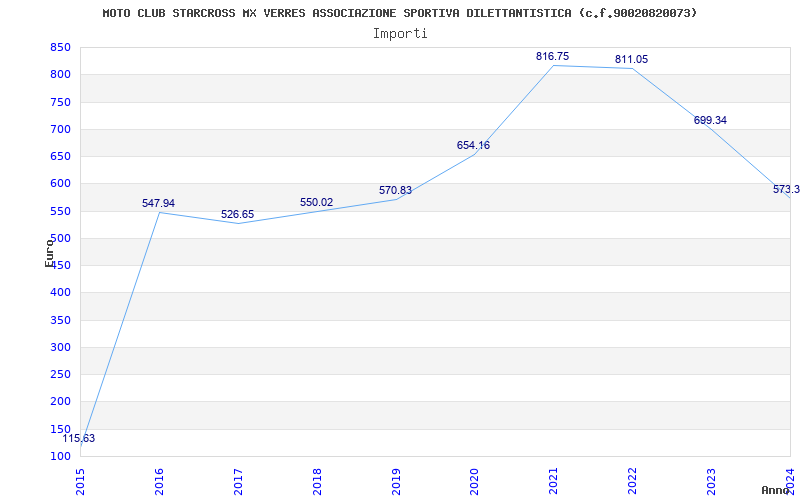
Task: Click the 573.3 label at the right edge
Action: click(786, 190)
